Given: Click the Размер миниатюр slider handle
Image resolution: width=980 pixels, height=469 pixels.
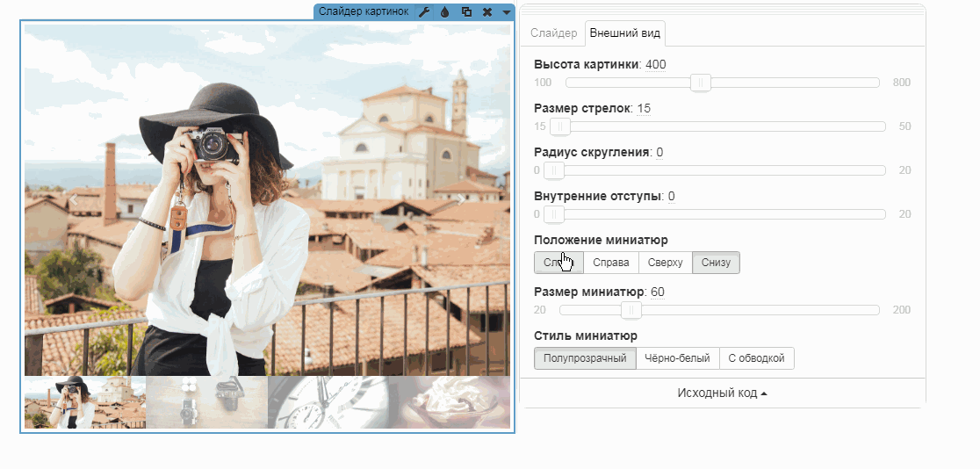Looking at the screenshot, I should click(631, 310).
